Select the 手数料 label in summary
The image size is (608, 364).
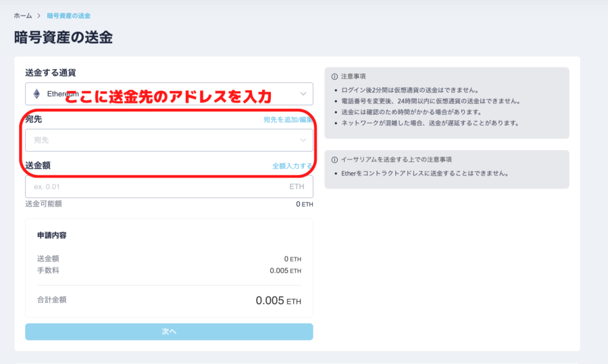(48, 271)
